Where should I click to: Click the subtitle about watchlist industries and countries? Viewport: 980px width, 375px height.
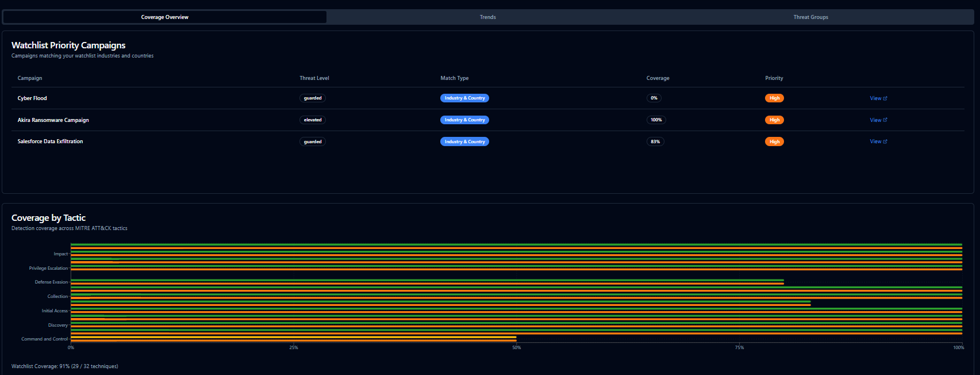82,56
